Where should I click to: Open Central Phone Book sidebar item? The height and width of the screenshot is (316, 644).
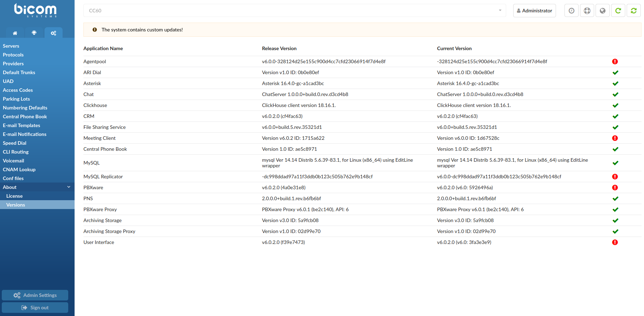click(25, 117)
